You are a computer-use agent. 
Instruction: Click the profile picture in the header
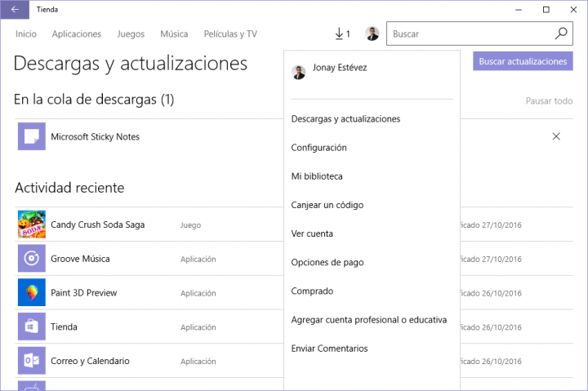(x=372, y=33)
